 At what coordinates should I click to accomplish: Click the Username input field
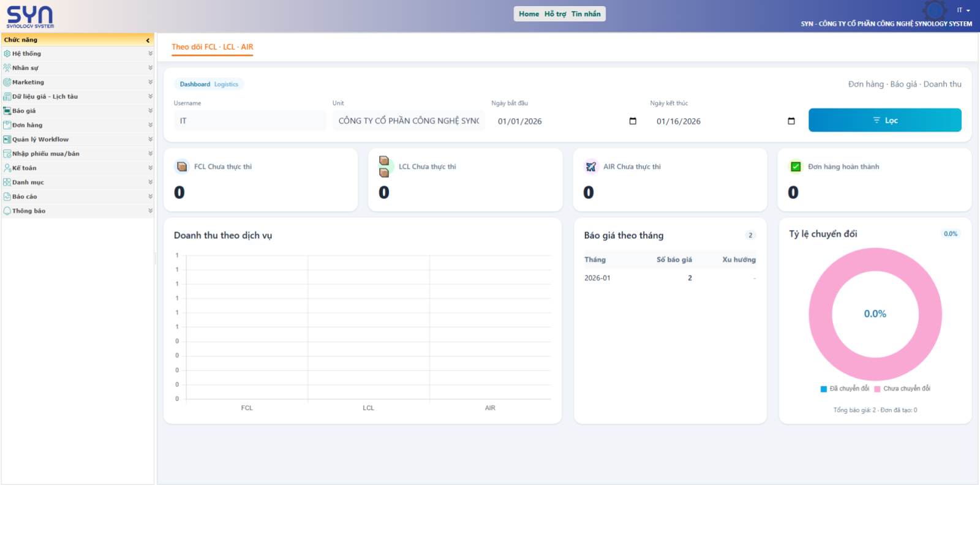point(249,121)
